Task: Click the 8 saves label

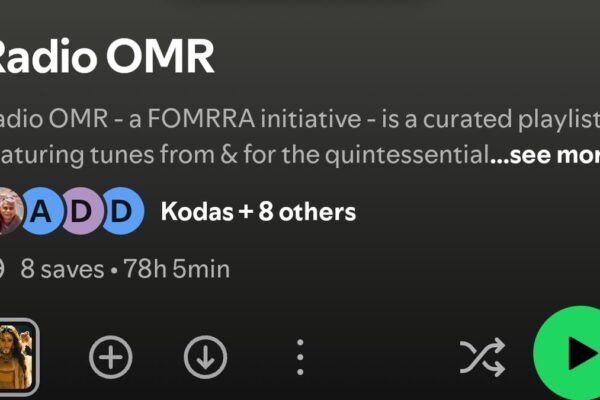Action: click(62, 269)
